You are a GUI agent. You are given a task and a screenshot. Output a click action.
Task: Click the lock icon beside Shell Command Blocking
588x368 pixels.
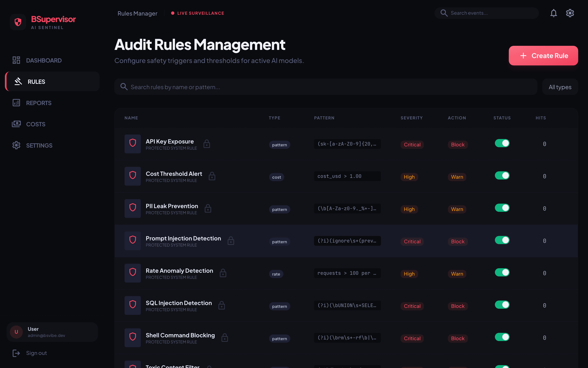click(225, 338)
